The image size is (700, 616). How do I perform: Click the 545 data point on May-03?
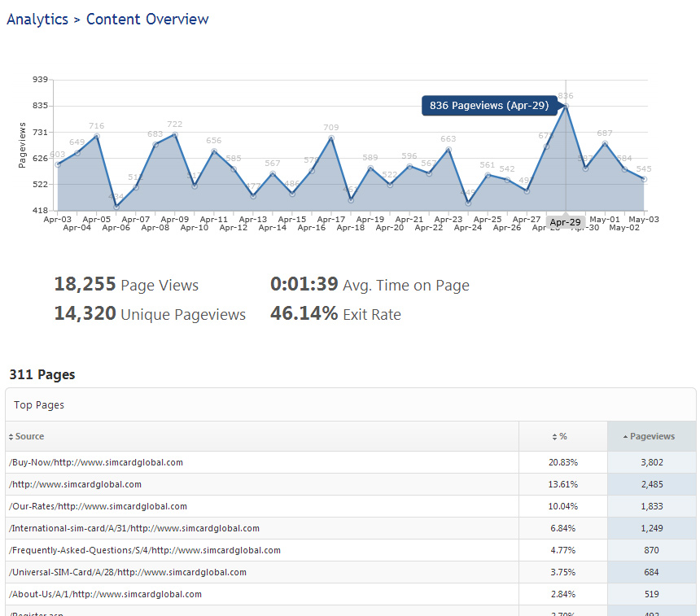[x=644, y=179]
